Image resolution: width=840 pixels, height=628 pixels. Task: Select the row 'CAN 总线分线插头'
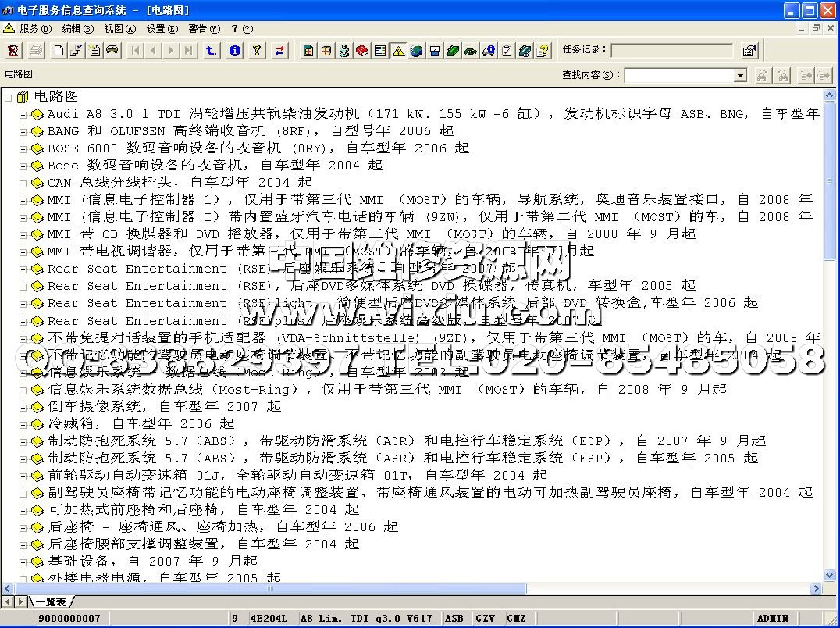coord(180,183)
